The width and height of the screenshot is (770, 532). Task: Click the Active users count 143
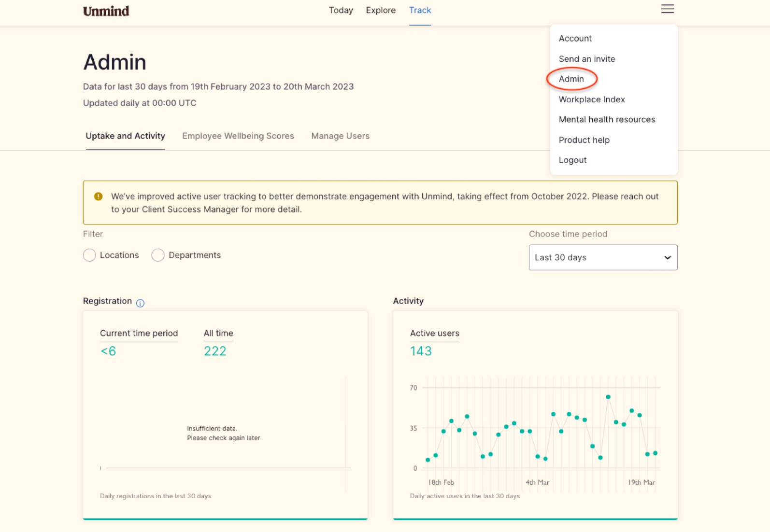click(420, 351)
